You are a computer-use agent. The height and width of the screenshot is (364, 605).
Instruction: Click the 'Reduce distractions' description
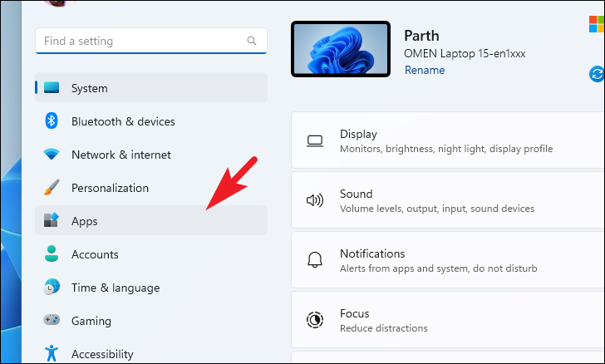(384, 328)
